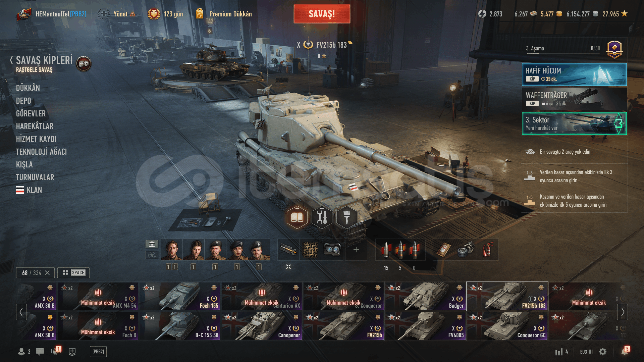Click the repair kit consumable slot
Image resolution: width=644 pixels, height=362 pixels.
pyautogui.click(x=466, y=250)
